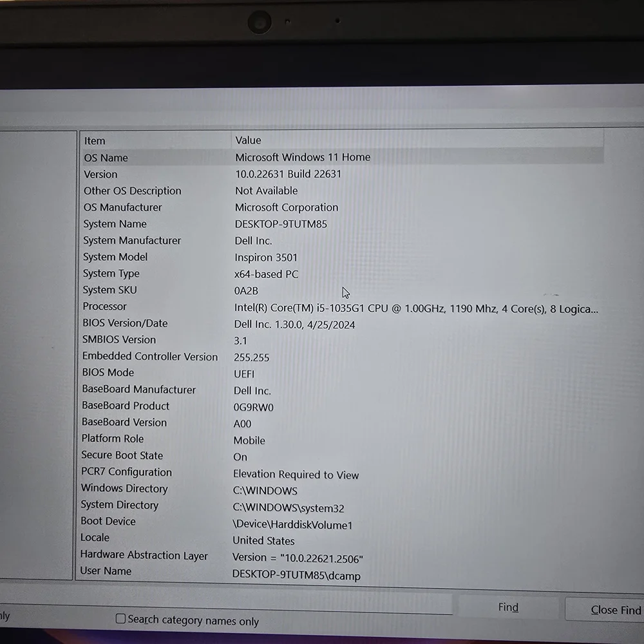Image resolution: width=644 pixels, height=644 pixels.
Task: Select the OS Manufacturer row label
Action: pyautogui.click(x=122, y=207)
